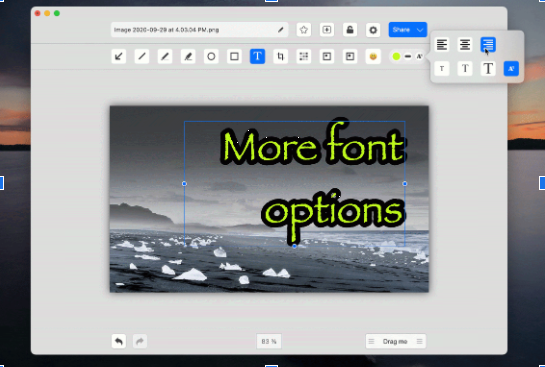Select the Ellipse shape tool

click(211, 56)
